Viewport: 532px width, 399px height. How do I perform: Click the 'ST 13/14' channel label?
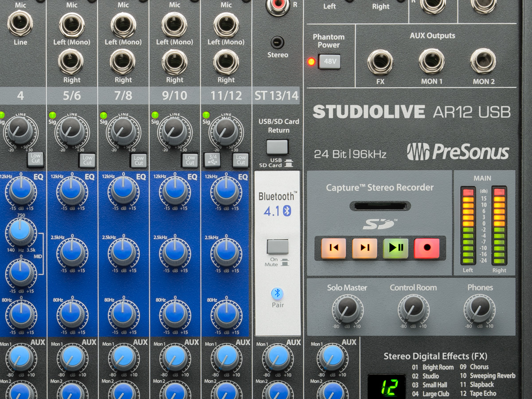(277, 96)
